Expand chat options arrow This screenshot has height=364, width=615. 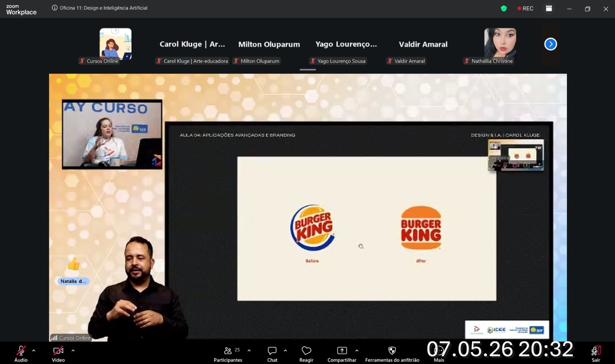(285, 351)
